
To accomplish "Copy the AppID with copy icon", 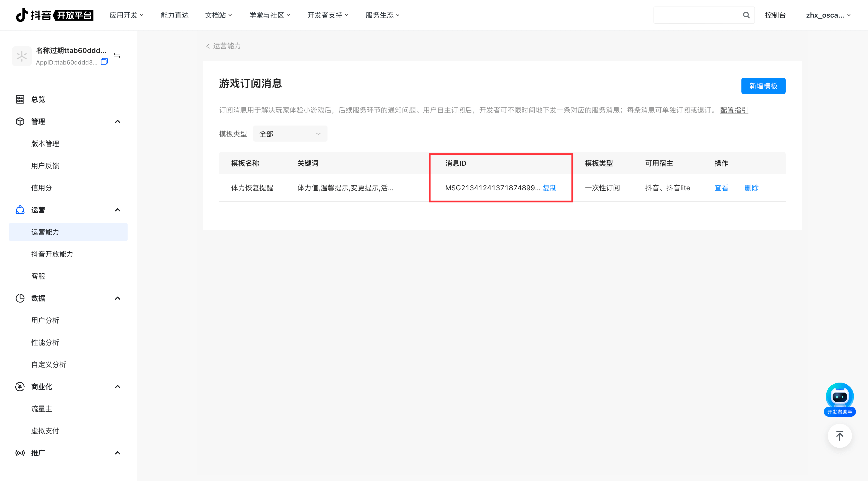I will point(104,62).
